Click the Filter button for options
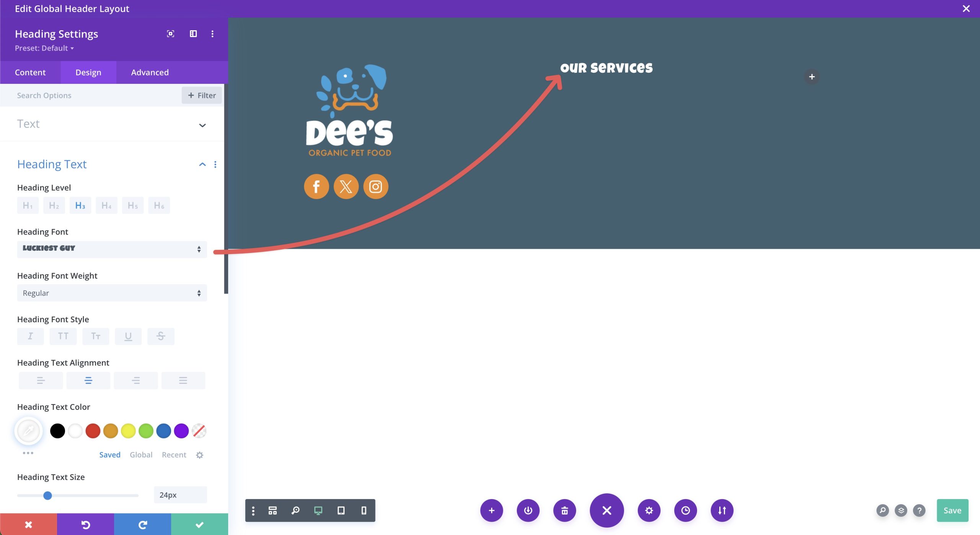Image resolution: width=980 pixels, height=535 pixels. click(x=203, y=96)
